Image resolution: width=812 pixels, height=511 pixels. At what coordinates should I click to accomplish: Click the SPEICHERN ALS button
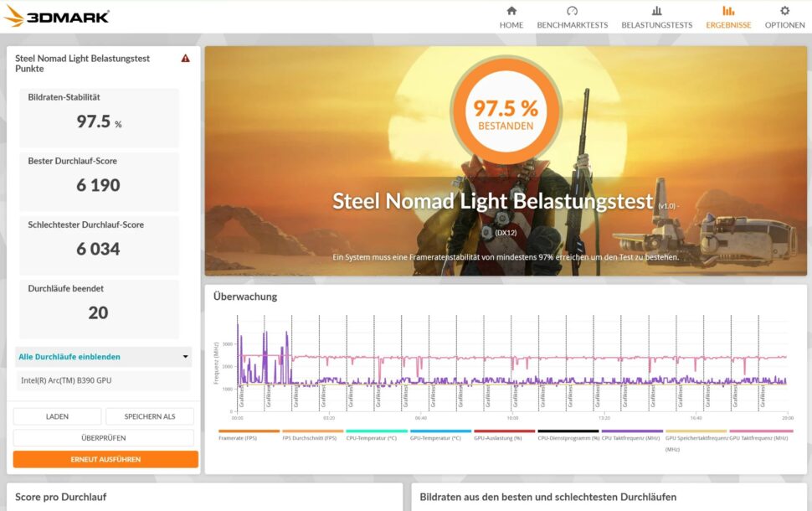[150, 416]
